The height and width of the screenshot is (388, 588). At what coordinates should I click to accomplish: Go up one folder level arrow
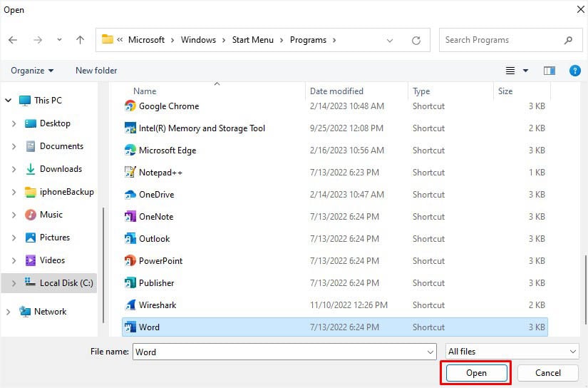pos(80,40)
